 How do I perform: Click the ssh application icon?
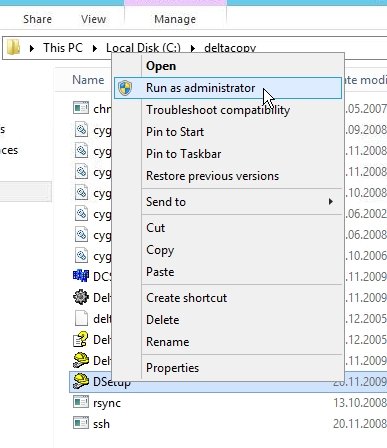pos(81,423)
